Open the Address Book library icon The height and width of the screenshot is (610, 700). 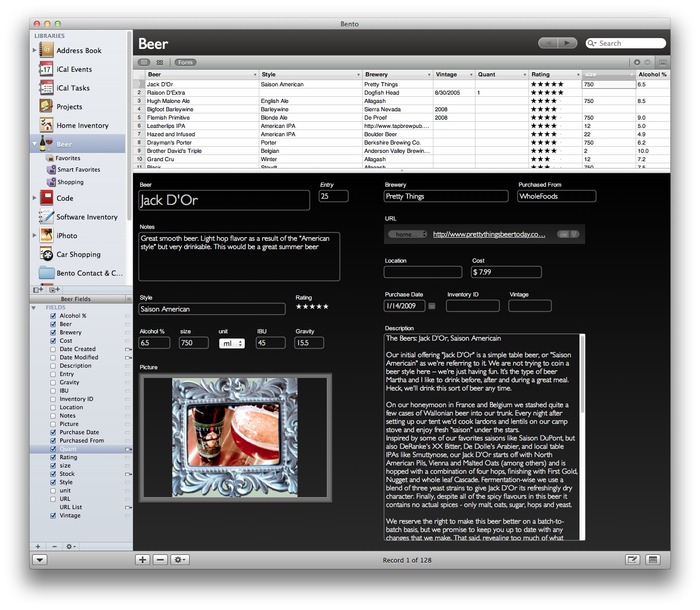point(46,50)
